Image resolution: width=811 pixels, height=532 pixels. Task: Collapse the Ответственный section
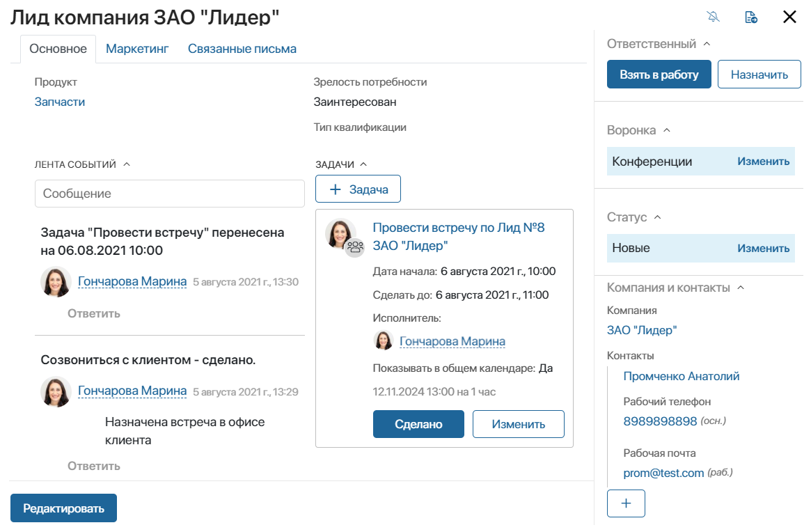pyautogui.click(x=707, y=44)
